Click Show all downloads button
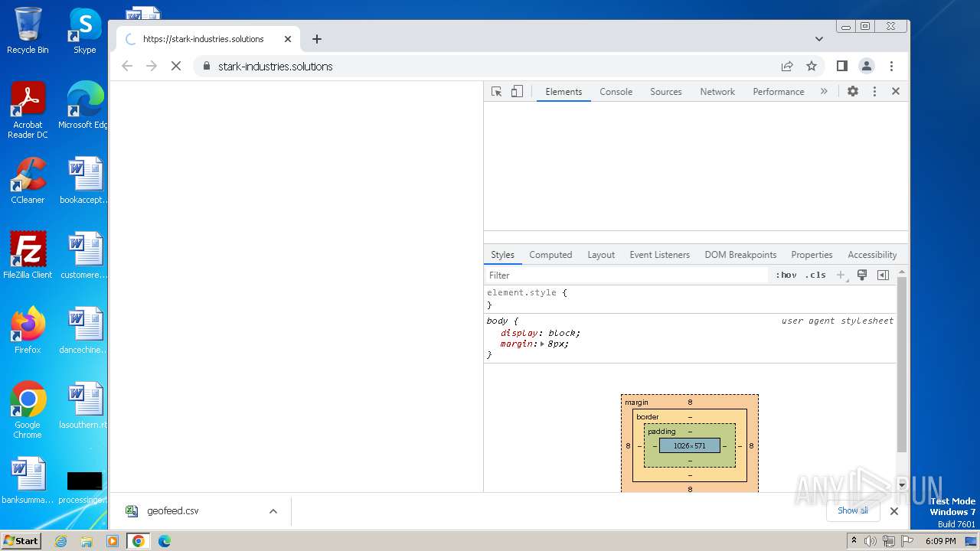The image size is (980, 551). pyautogui.click(x=852, y=511)
